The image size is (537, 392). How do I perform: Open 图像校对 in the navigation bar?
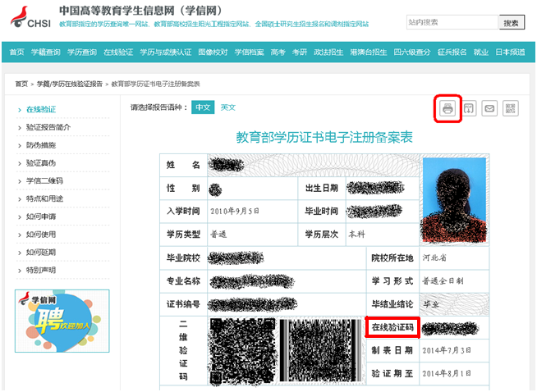[212, 52]
